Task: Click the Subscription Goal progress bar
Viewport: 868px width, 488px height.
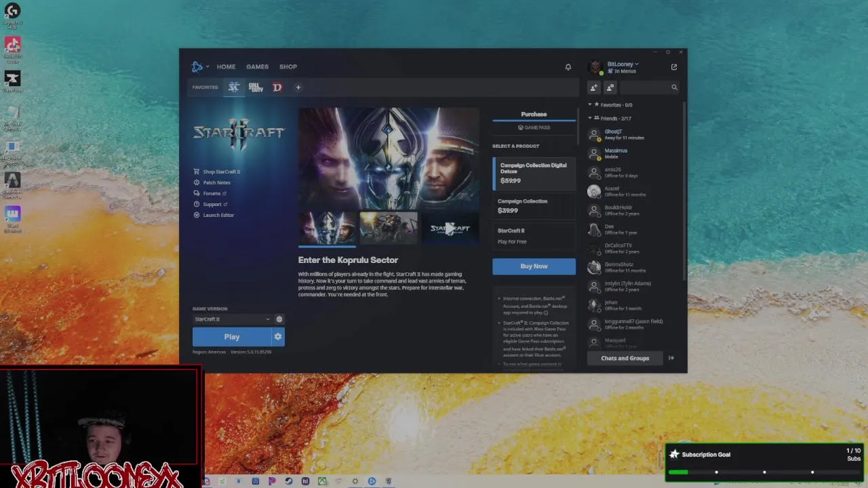Action: tap(764, 472)
